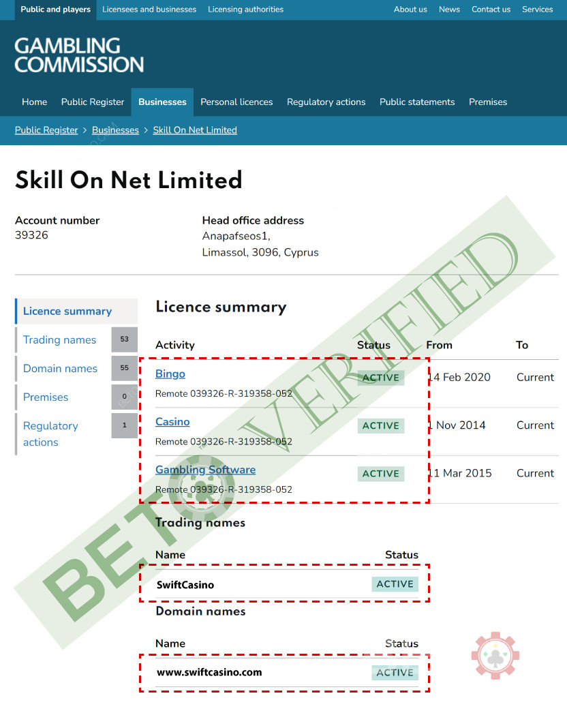Open Contact us link

click(491, 10)
